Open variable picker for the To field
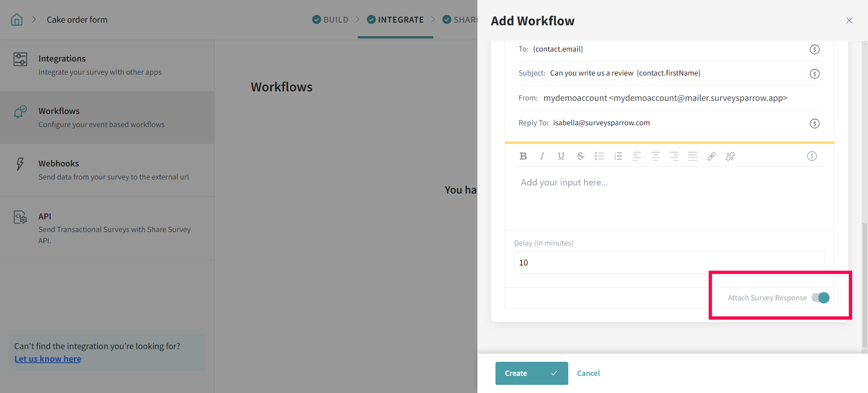 [814, 49]
